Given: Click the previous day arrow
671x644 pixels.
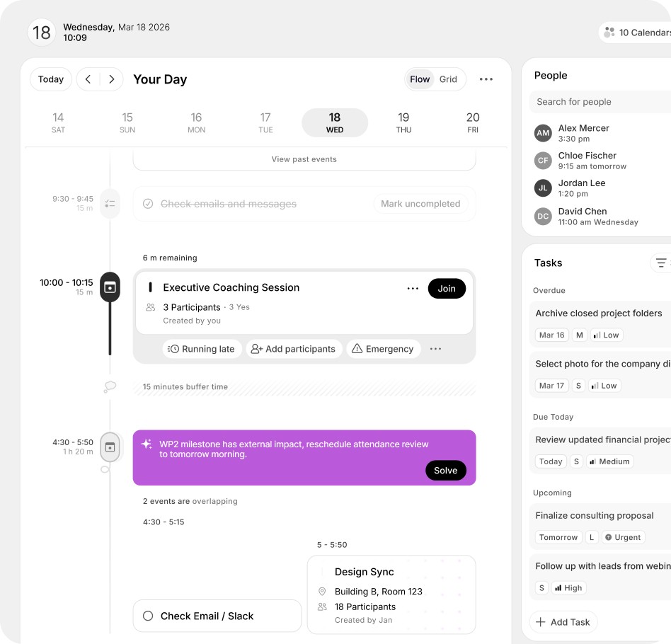Looking at the screenshot, I should (x=88, y=79).
